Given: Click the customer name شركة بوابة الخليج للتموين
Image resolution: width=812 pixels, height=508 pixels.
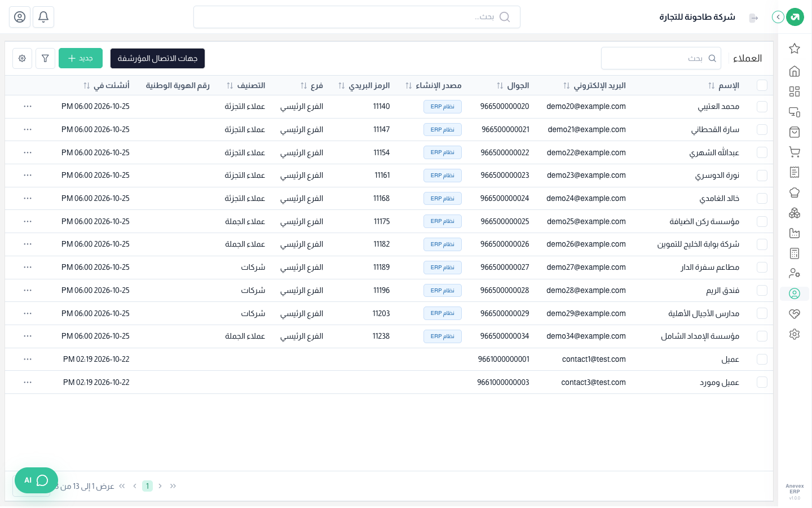Looking at the screenshot, I should coord(698,244).
